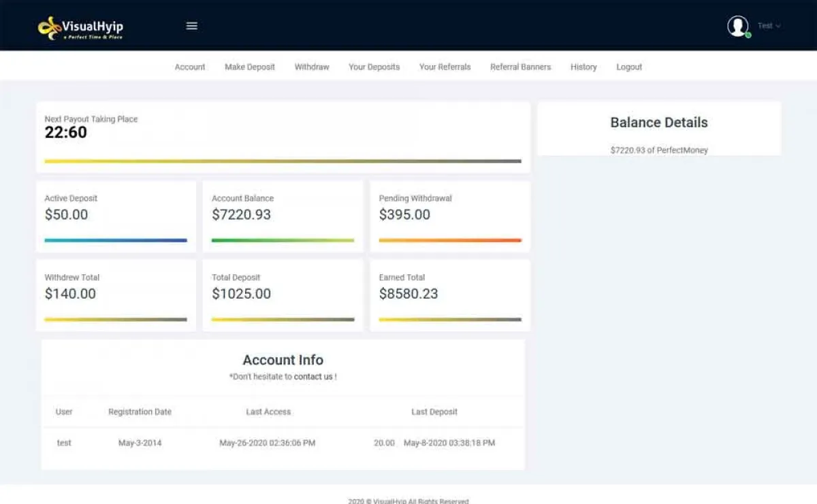Click the 22:60 payout time
Viewport: 817px width, 504px height.
point(66,133)
